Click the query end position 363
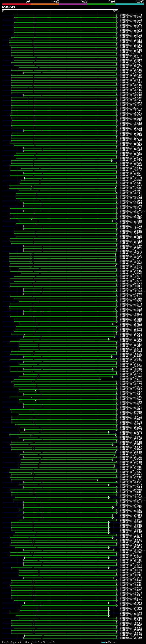 click(x=115, y=11)
